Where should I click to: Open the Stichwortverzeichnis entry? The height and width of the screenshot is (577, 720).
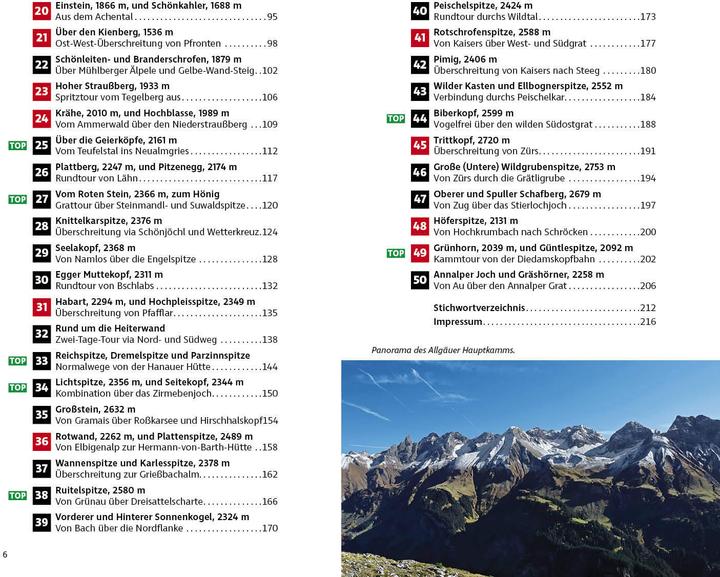coord(545,308)
